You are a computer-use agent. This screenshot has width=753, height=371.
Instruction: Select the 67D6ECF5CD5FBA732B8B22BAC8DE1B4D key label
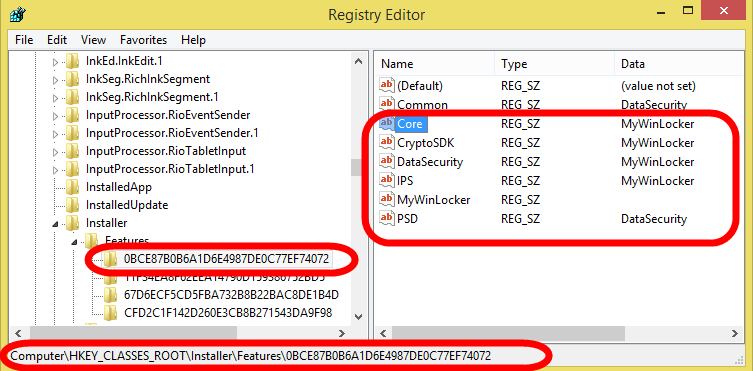[231, 295]
